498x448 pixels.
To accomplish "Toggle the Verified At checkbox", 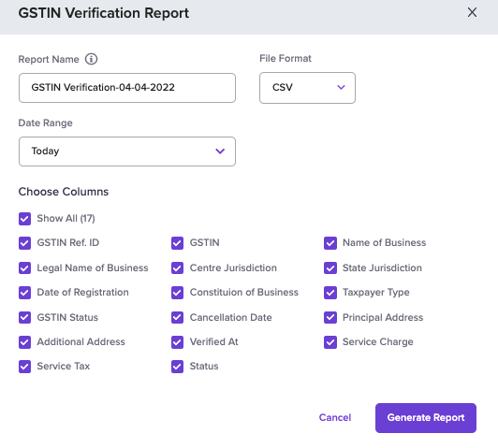I will (177, 342).
